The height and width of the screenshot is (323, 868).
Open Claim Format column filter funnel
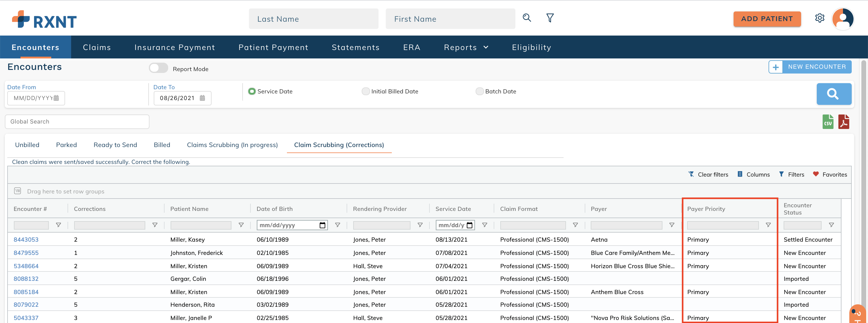tap(575, 225)
